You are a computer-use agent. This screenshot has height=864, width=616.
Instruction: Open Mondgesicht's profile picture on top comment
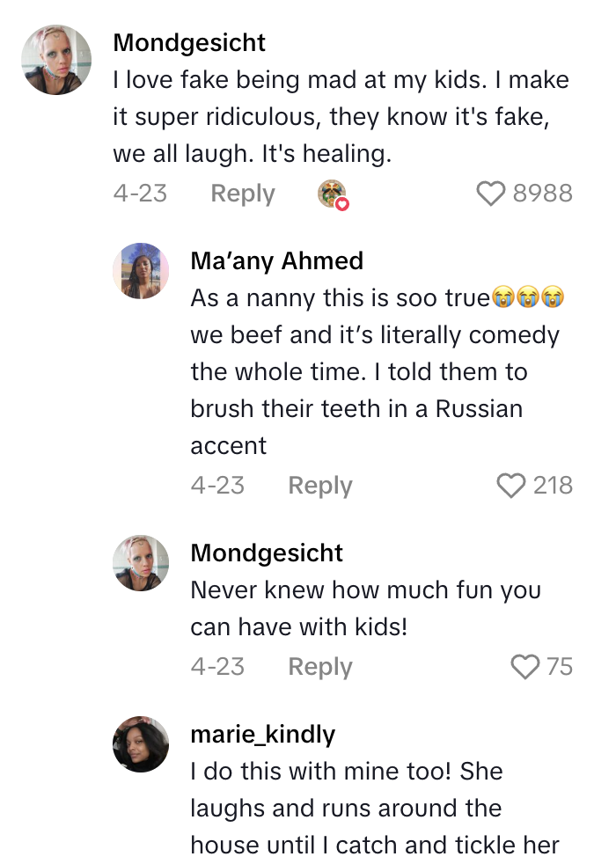(x=56, y=60)
